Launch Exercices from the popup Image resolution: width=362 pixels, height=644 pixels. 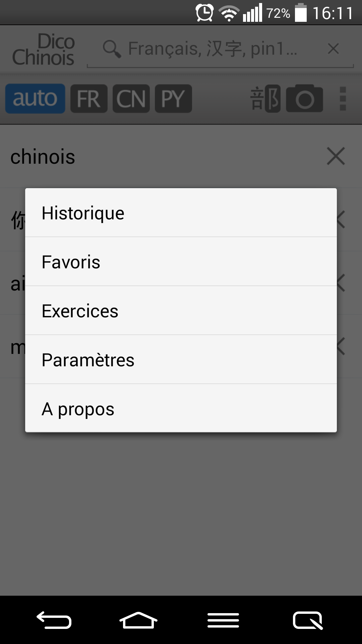181,311
